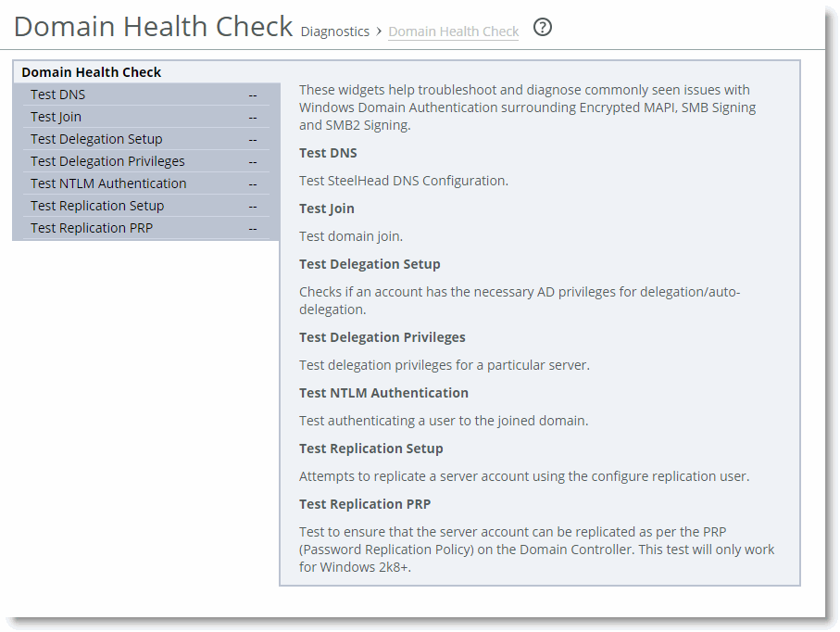Click 'Test authenticating a user to the joined domain.'
The image size is (840, 632).
coord(444,421)
